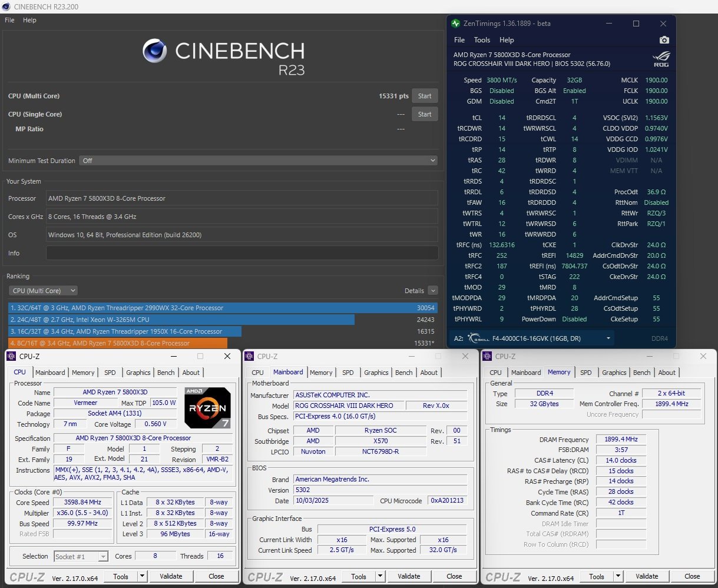The width and height of the screenshot is (718, 588).
Task: Open the CPU (Multi Core) ranking dropdown
Action: [43, 290]
